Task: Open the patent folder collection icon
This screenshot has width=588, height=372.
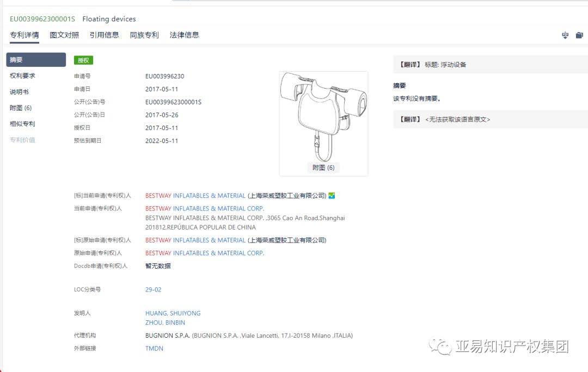Action: click(579, 35)
